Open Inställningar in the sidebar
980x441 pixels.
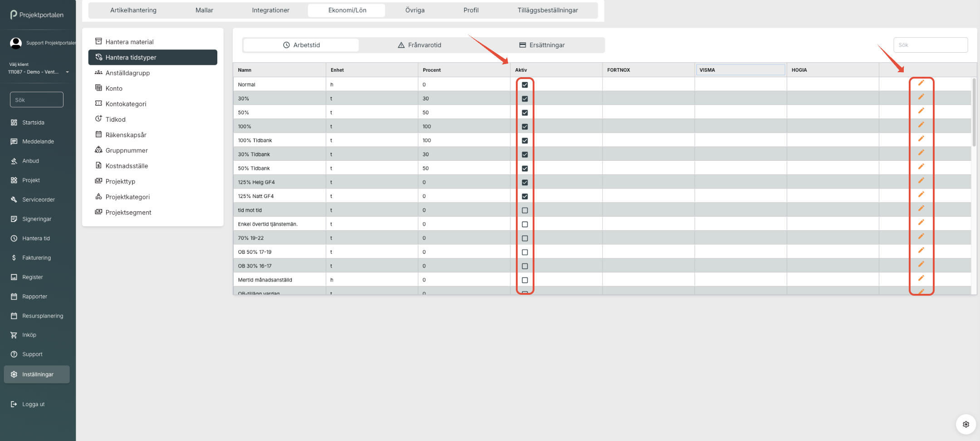click(37, 375)
